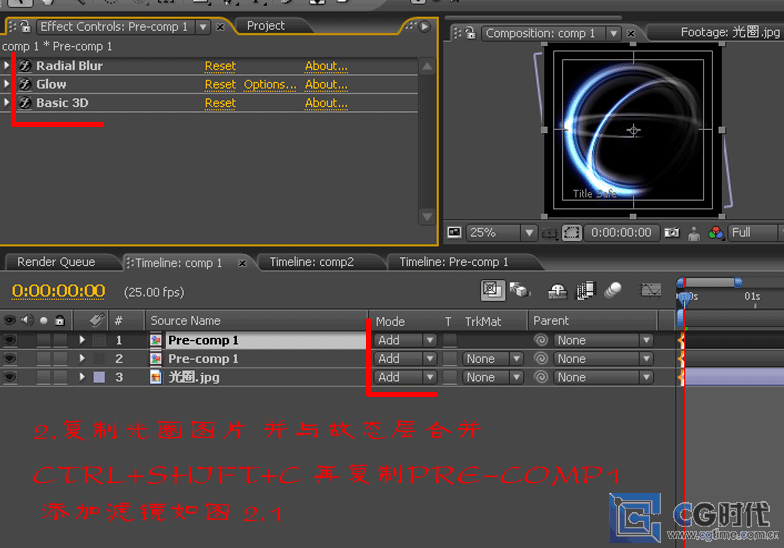Hide layer 3 光圈.jpg using eye toggle
Image resolution: width=784 pixels, height=548 pixels.
[10, 377]
